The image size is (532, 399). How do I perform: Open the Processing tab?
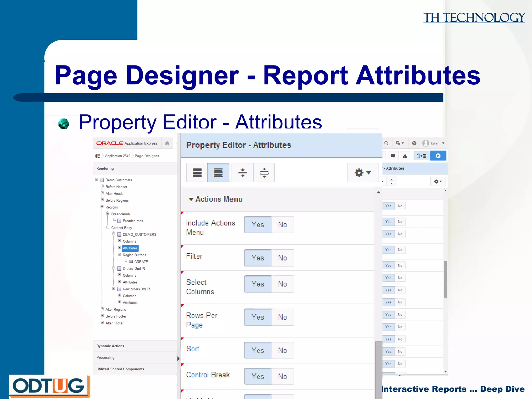click(x=135, y=357)
